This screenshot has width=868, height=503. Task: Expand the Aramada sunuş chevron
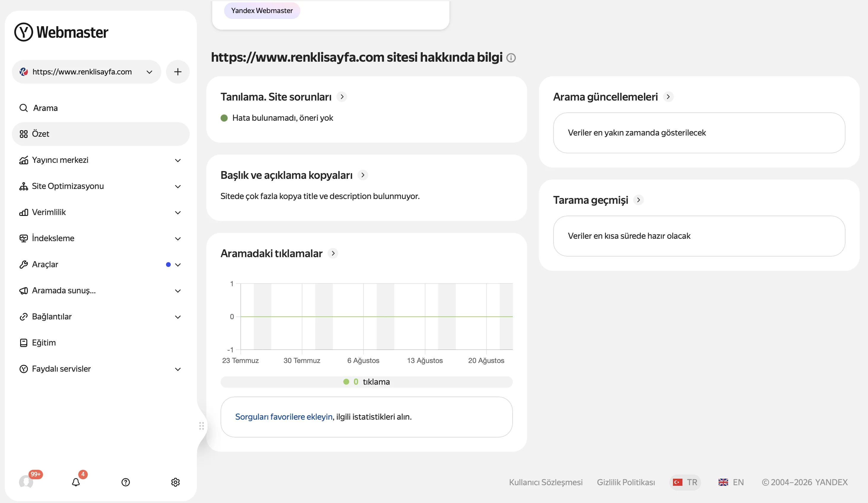[178, 291]
